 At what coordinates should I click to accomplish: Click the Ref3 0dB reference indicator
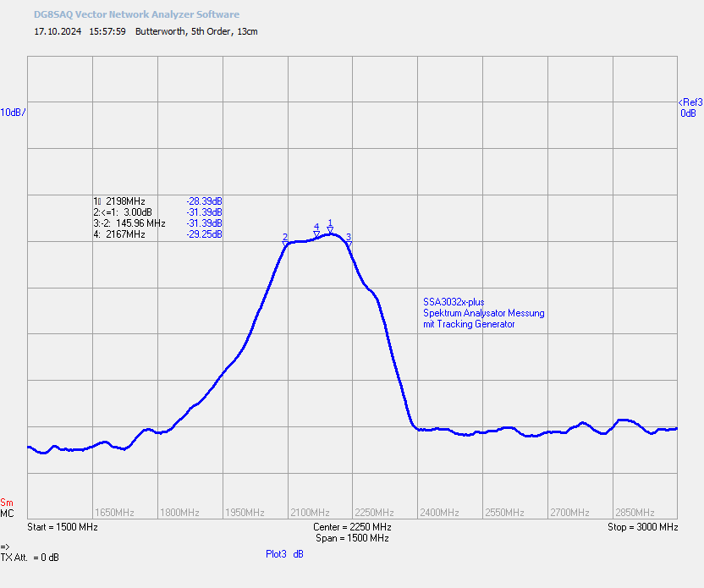pyautogui.click(x=690, y=107)
